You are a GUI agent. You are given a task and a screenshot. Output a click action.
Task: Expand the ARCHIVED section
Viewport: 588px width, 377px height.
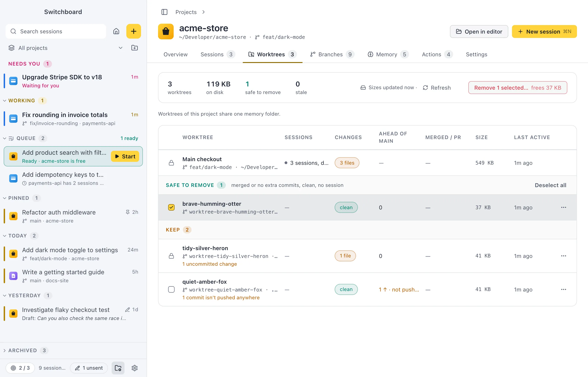(5, 350)
